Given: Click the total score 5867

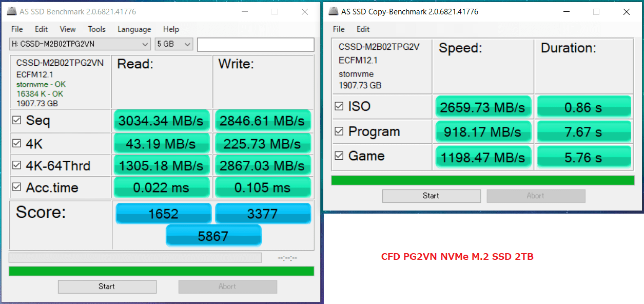Looking at the screenshot, I should pyautogui.click(x=213, y=236).
